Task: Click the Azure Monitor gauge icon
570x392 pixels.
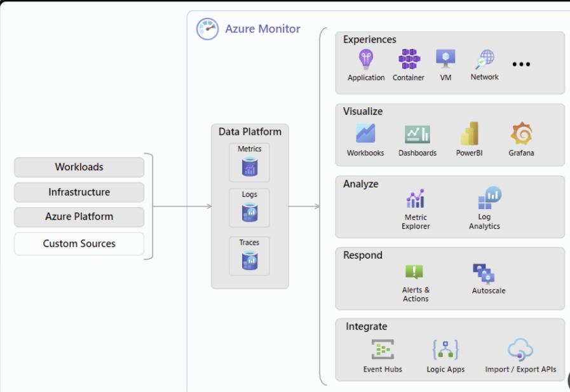Action: click(x=207, y=29)
